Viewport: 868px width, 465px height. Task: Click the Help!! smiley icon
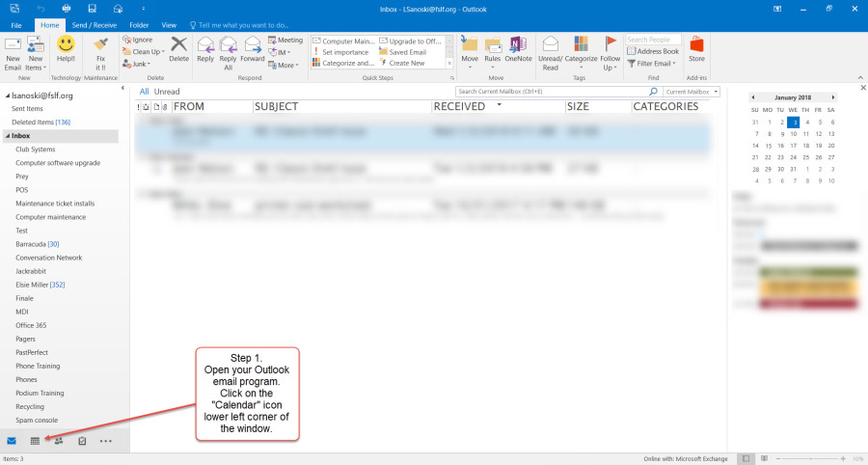click(x=66, y=49)
